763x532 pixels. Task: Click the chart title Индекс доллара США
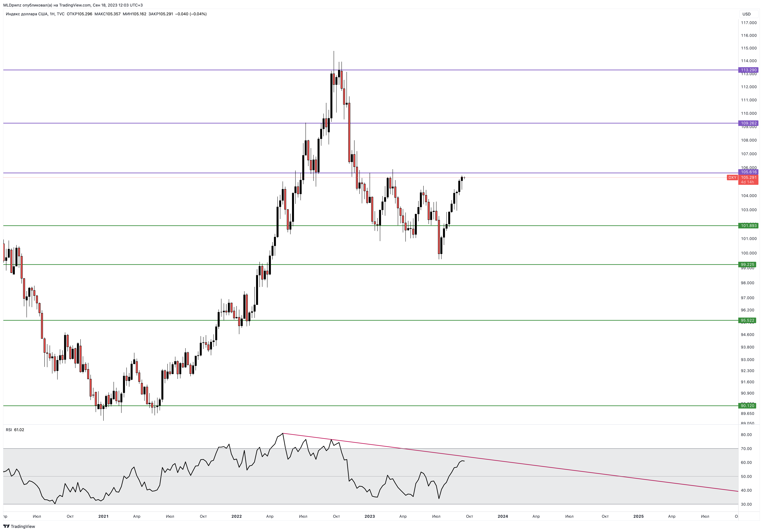(x=27, y=14)
